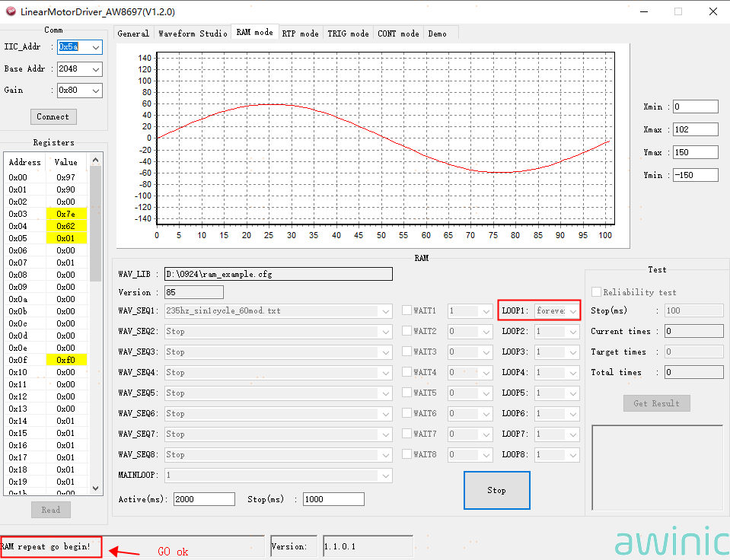This screenshot has height=560, width=730.
Task: Click the Stop playback button
Action: (x=497, y=490)
